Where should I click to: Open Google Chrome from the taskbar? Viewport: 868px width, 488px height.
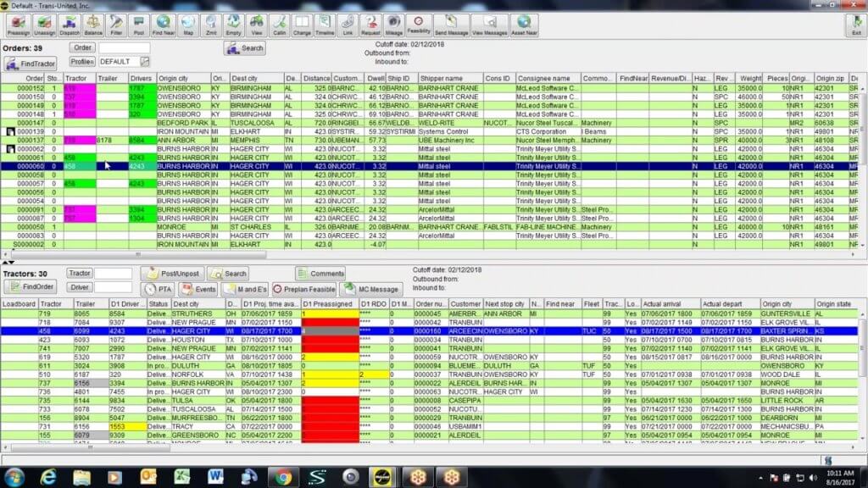pos(283,477)
